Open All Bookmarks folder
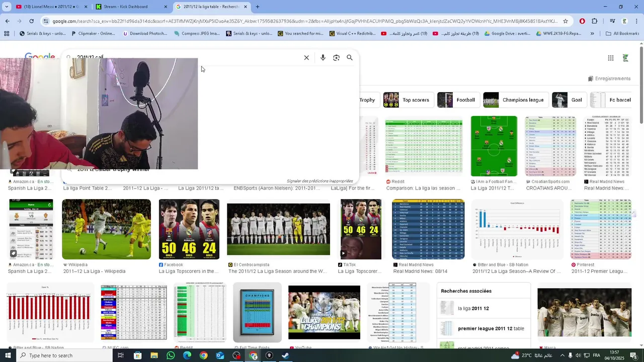The width and height of the screenshot is (644, 362). click(x=622, y=34)
